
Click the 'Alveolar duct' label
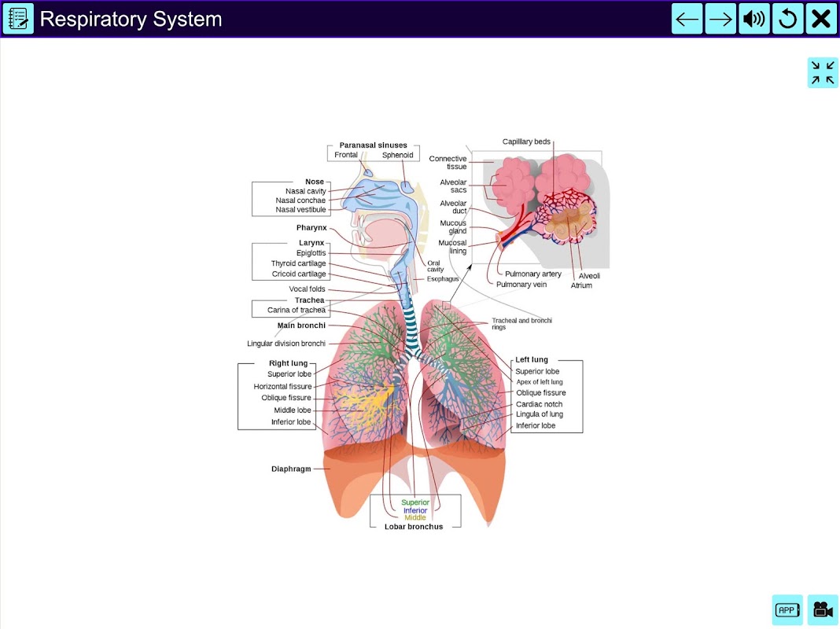tap(453, 207)
